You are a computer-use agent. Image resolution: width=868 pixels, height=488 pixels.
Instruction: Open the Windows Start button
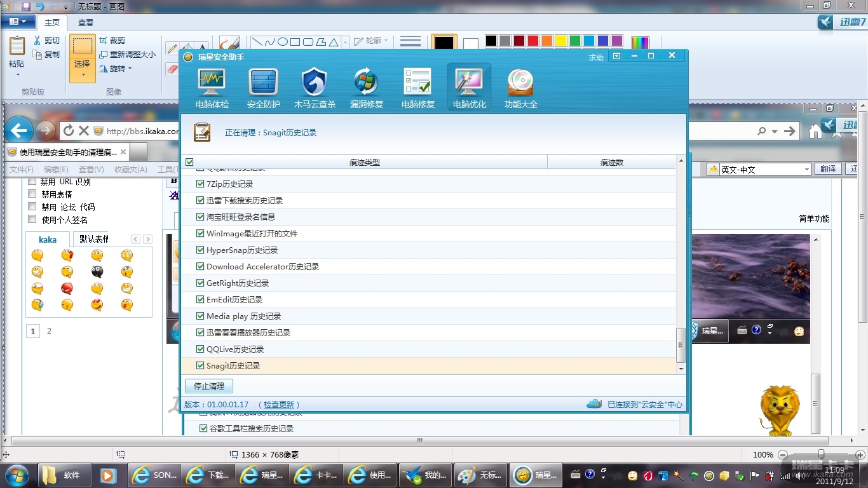click(x=18, y=475)
